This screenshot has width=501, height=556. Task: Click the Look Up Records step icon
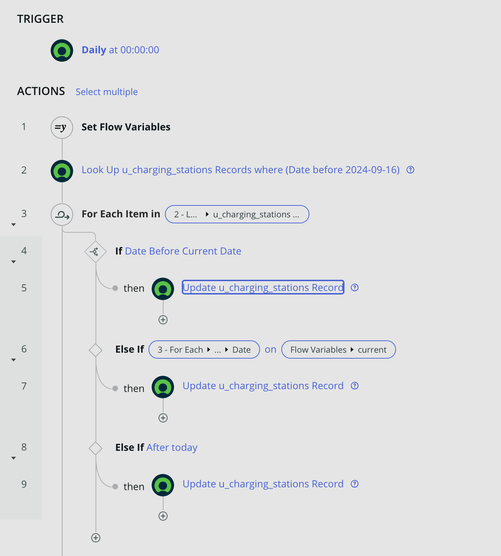pyautogui.click(x=62, y=171)
